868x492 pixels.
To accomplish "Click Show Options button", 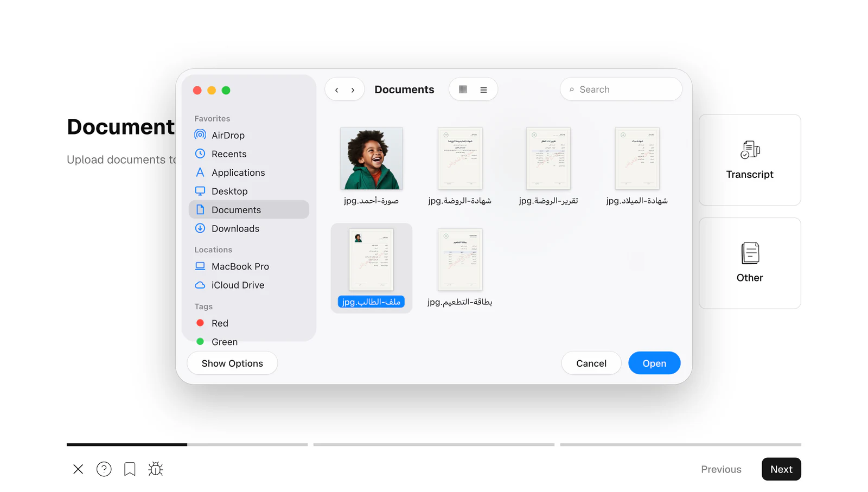I will pos(232,363).
